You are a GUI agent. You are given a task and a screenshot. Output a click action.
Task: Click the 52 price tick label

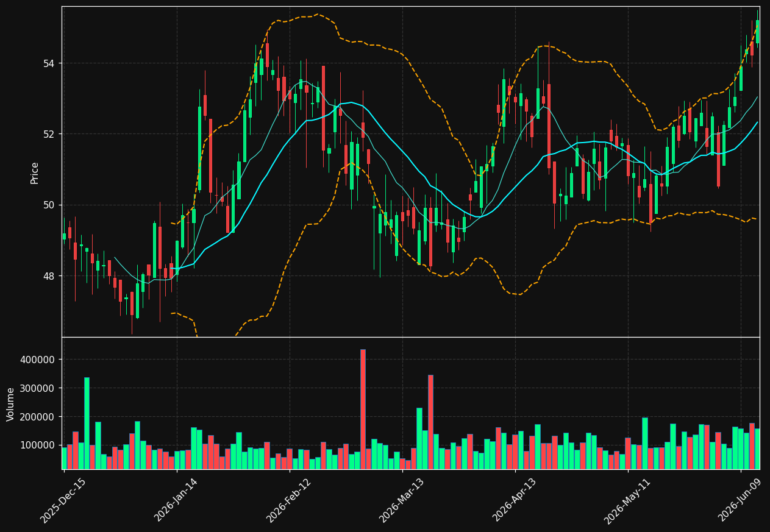click(49, 134)
